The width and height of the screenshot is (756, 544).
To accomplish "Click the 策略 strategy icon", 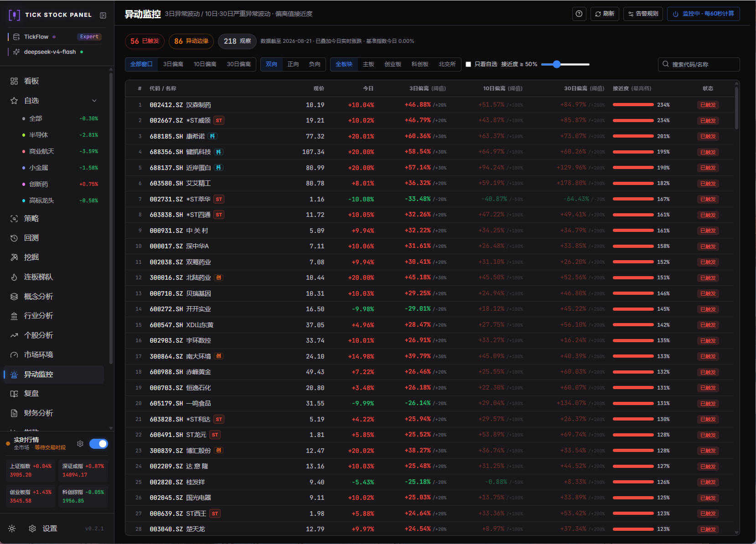I will (x=14, y=219).
